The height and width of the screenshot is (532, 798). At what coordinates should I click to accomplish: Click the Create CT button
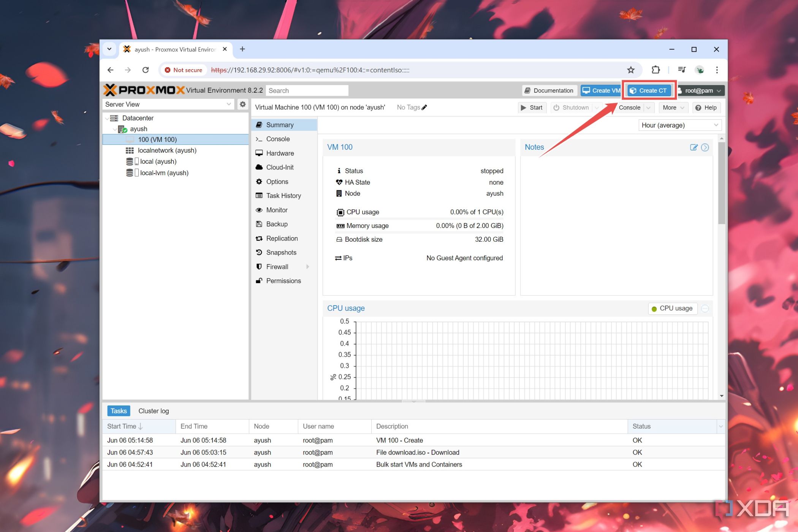[x=648, y=90]
